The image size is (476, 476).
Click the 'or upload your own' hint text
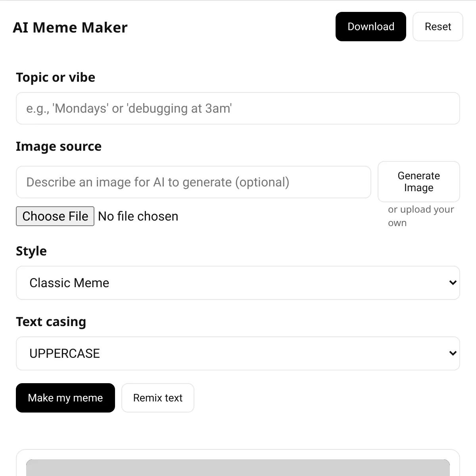[420, 216]
